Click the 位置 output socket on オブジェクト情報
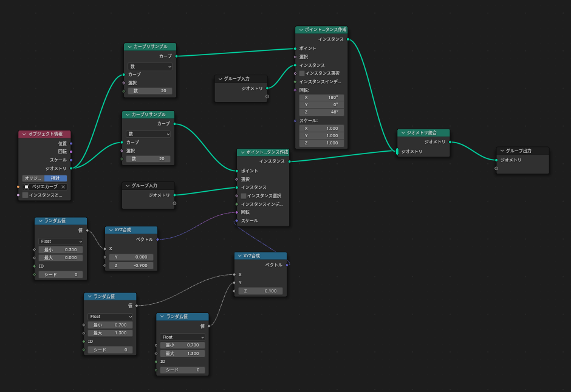Screen dimensions: 571x392 point(71,143)
